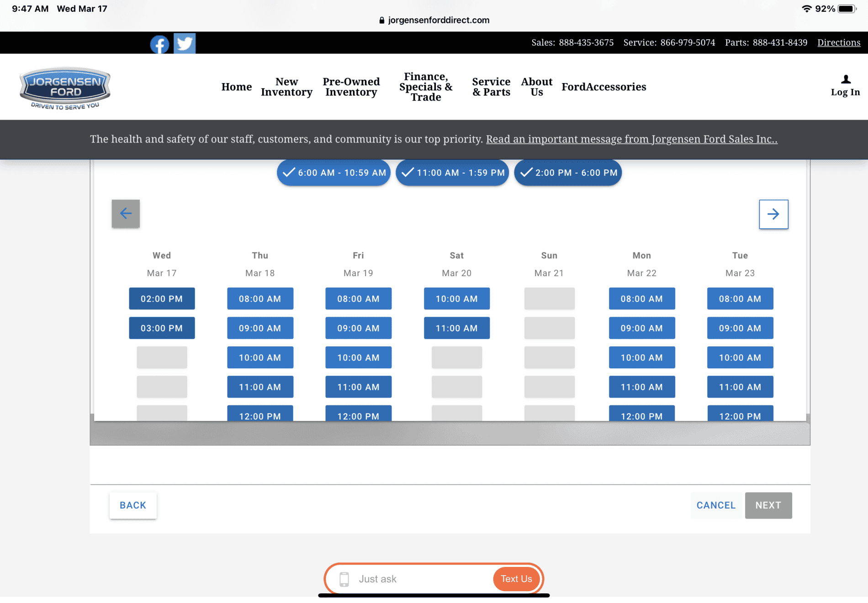The image size is (868, 603).
Task: Select Fri Mar 19 11:00 AM slot
Action: coord(358,387)
